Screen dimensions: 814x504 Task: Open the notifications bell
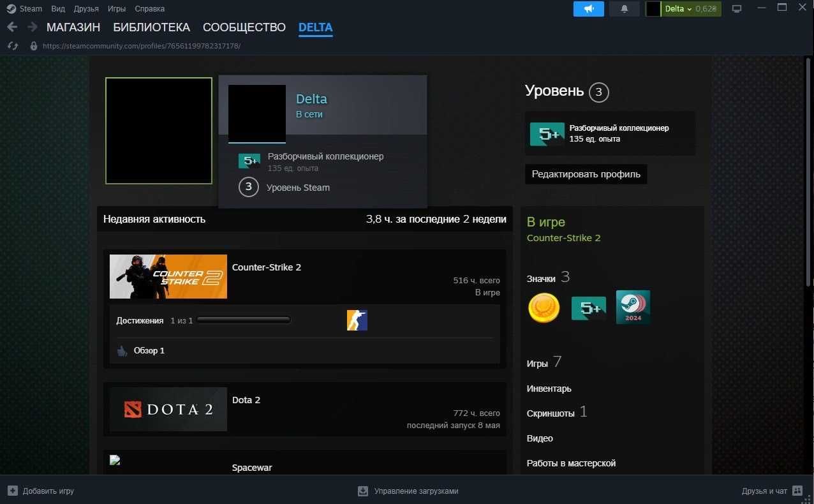[x=625, y=9]
